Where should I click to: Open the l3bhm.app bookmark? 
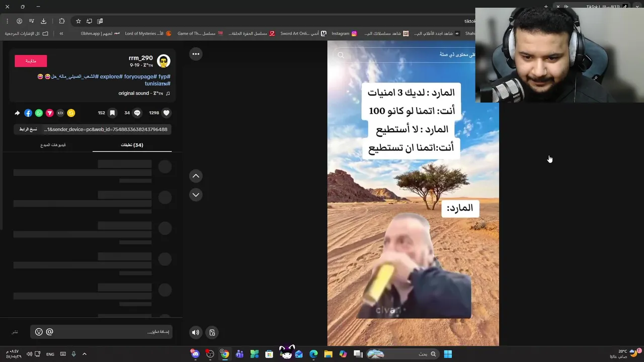pos(101,34)
